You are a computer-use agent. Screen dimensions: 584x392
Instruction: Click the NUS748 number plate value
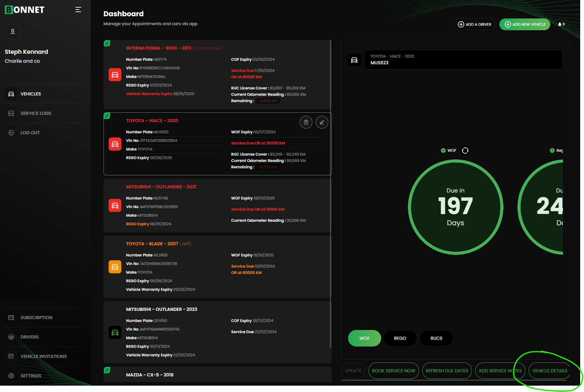click(160, 198)
